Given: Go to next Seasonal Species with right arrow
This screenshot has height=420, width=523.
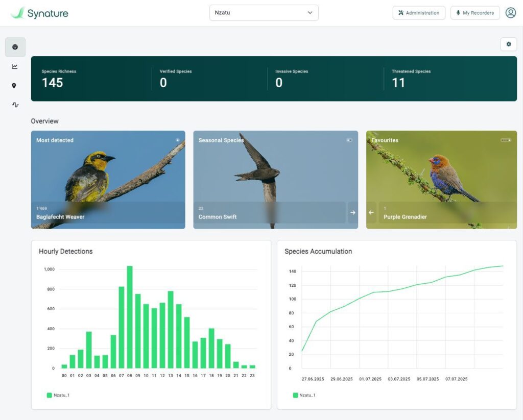Looking at the screenshot, I should pos(352,212).
